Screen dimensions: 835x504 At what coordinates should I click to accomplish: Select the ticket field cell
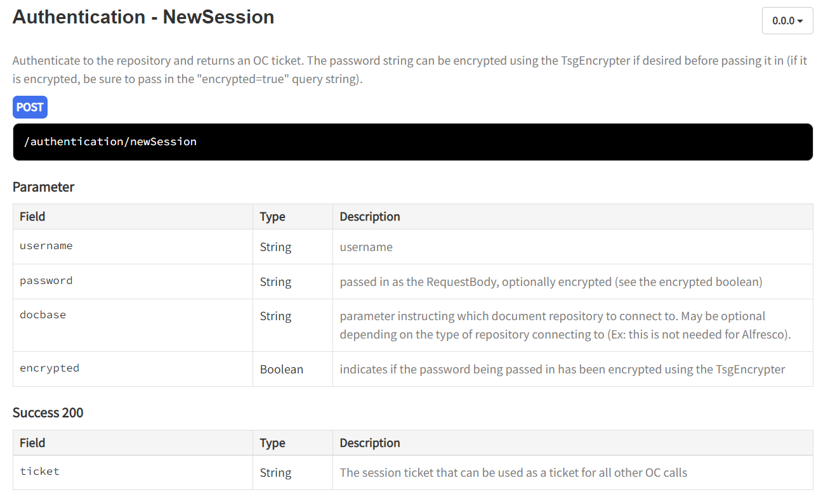[39, 472]
